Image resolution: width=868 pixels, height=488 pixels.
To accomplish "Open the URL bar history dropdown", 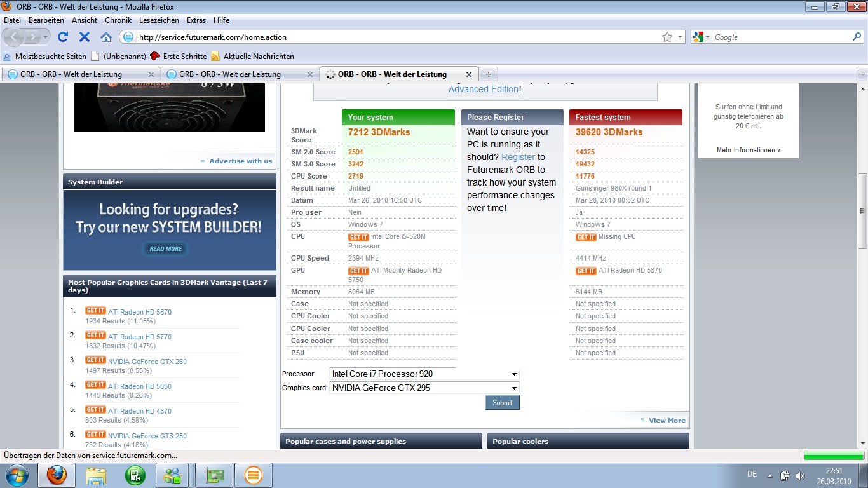I will pos(681,37).
